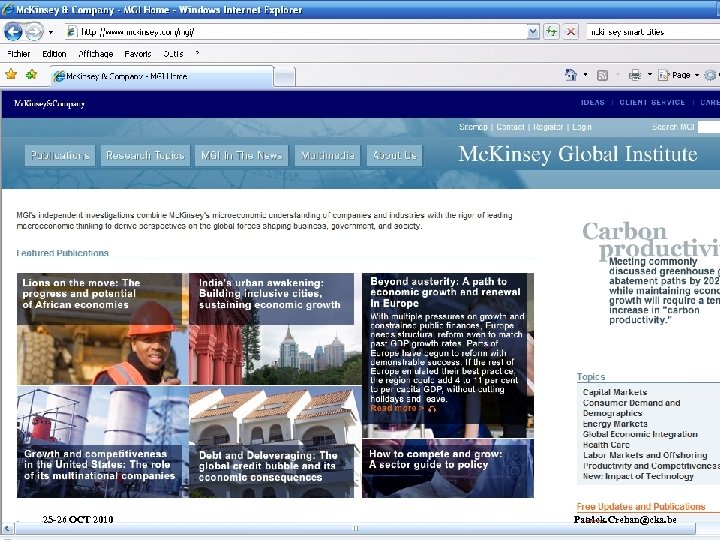The height and width of the screenshot is (540, 720).
Task: Open the IDEAS top navigation link
Action: (x=592, y=102)
